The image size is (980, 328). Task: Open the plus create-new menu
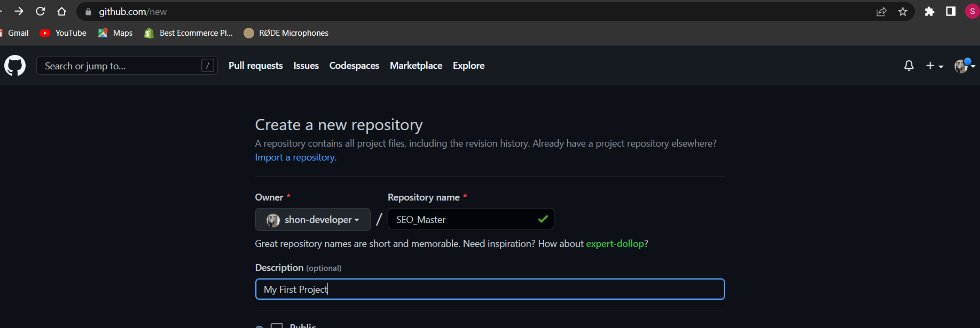[935, 66]
